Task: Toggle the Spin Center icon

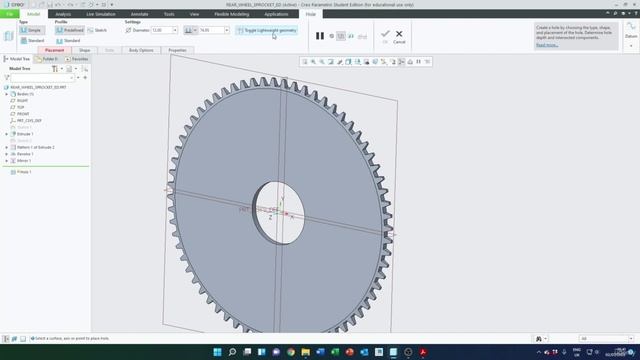Action: [401, 62]
